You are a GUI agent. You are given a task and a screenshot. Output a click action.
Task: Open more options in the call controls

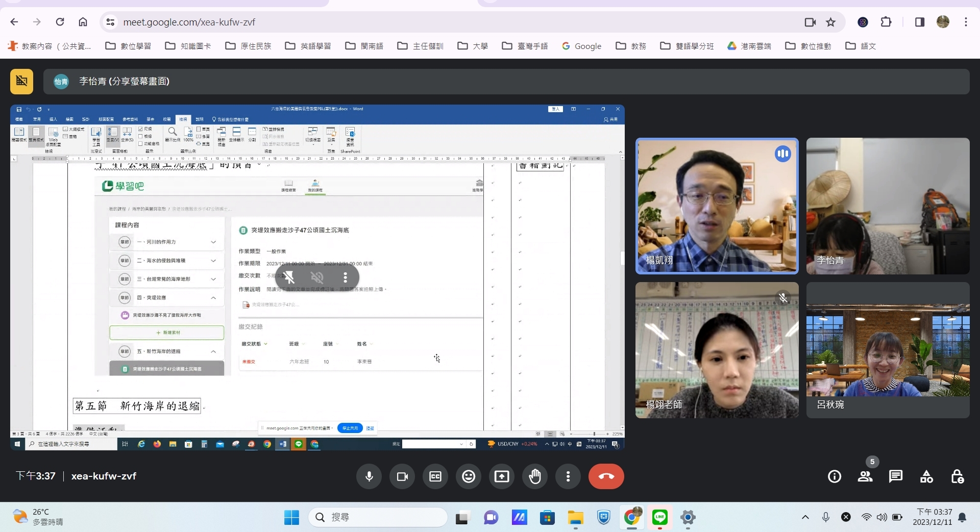pos(568,476)
